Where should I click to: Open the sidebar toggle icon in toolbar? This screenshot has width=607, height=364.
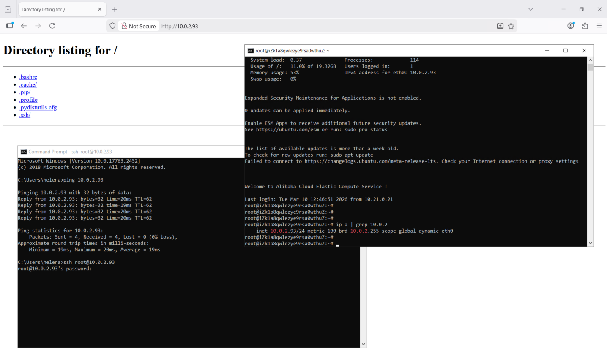tap(10, 26)
